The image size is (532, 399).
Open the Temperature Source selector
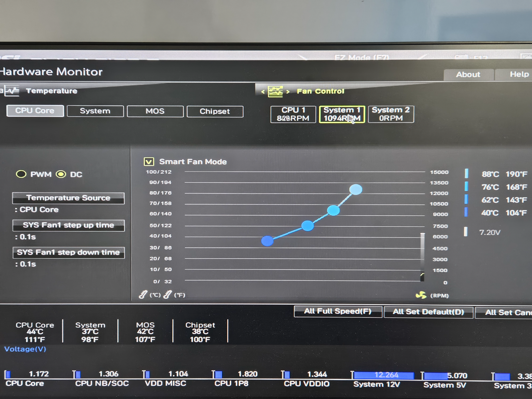coord(68,198)
